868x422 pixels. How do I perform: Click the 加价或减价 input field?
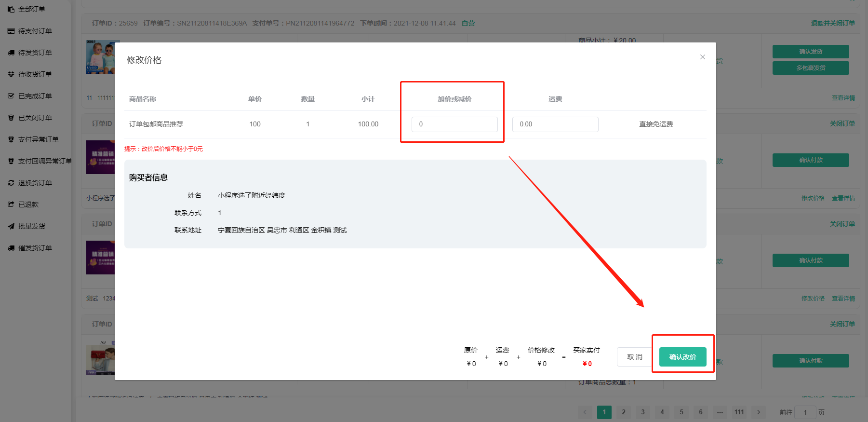(454, 124)
